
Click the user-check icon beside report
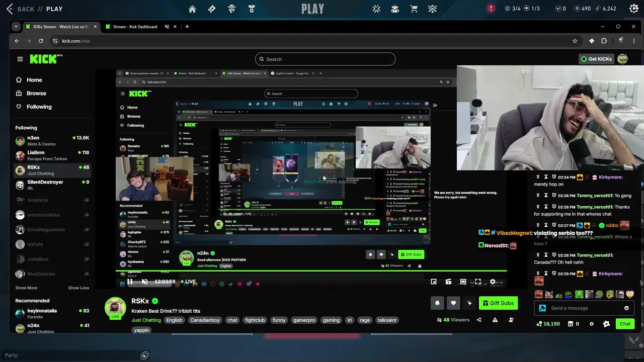511,320
